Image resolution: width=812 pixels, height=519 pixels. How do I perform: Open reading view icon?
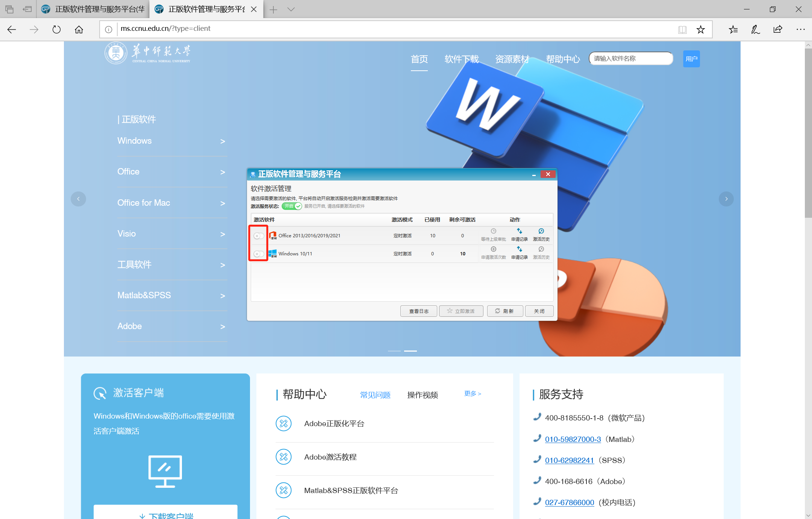click(x=682, y=29)
